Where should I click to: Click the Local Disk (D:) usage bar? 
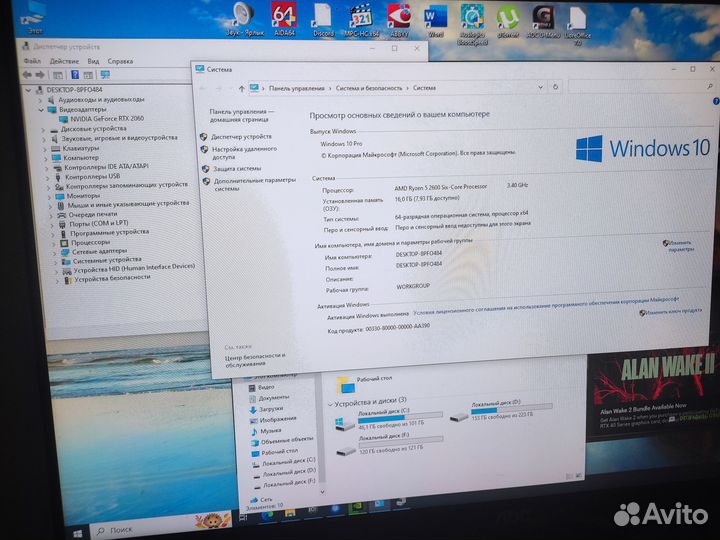click(511, 409)
